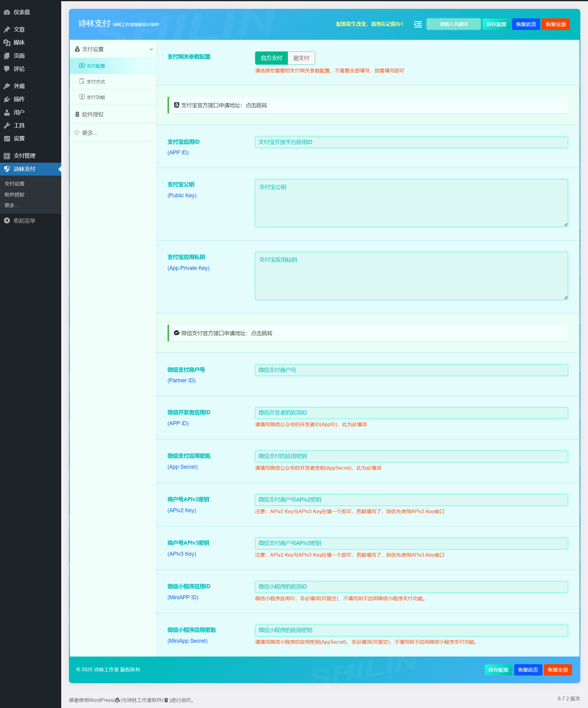588x708 pixels.
Task: Click the appearance paintbrush icon
Action: click(7, 86)
